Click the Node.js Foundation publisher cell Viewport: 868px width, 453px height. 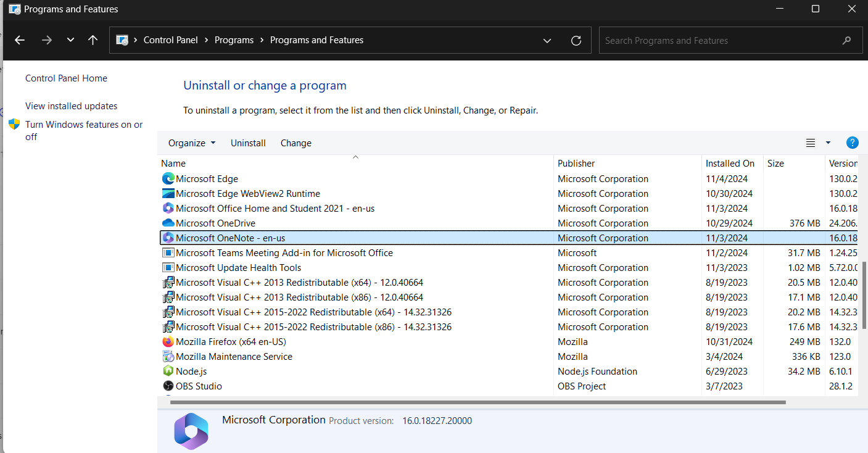598,372
